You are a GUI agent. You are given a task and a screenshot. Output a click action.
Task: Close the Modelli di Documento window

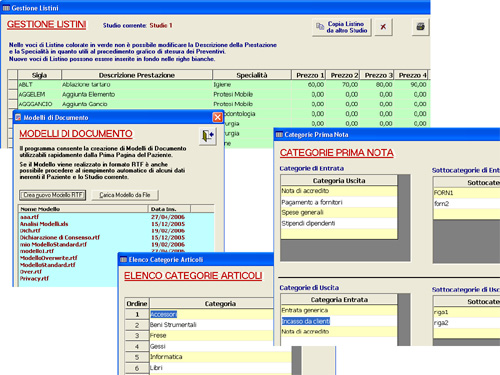(x=217, y=117)
